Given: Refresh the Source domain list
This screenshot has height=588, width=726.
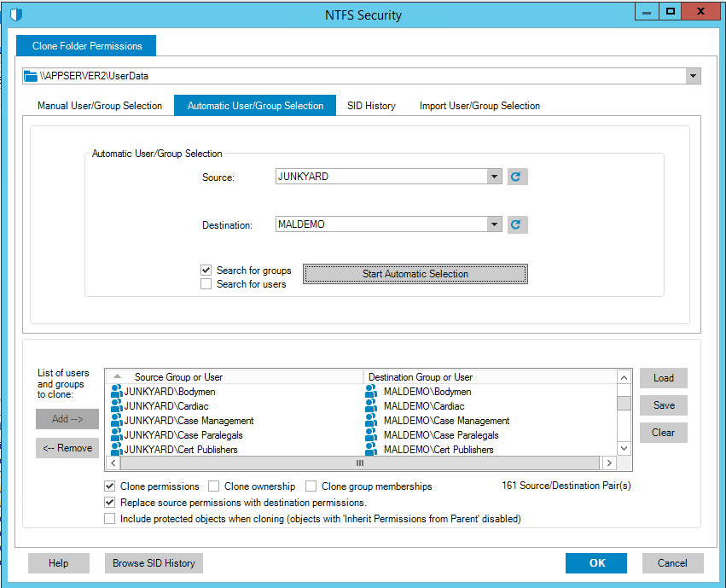Looking at the screenshot, I should tap(517, 177).
